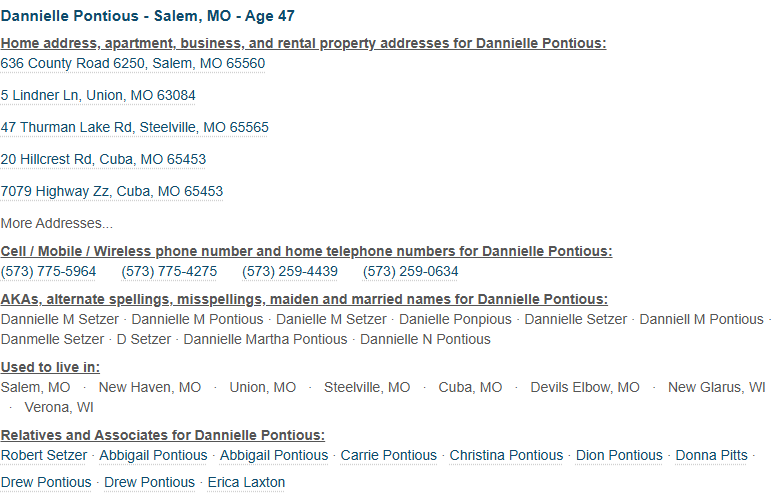The width and height of the screenshot is (778, 494).
Task: Open the 47 Thurman Lake Rd address link
Action: pos(134,127)
